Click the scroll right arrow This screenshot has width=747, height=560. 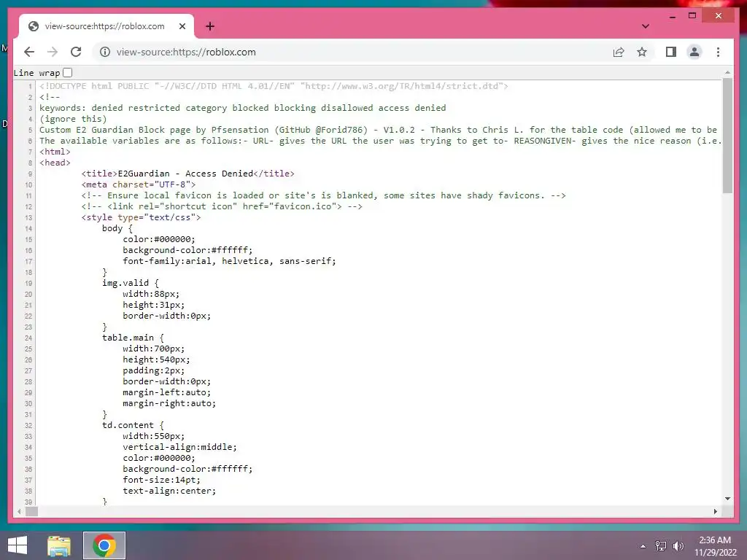pyautogui.click(x=715, y=511)
